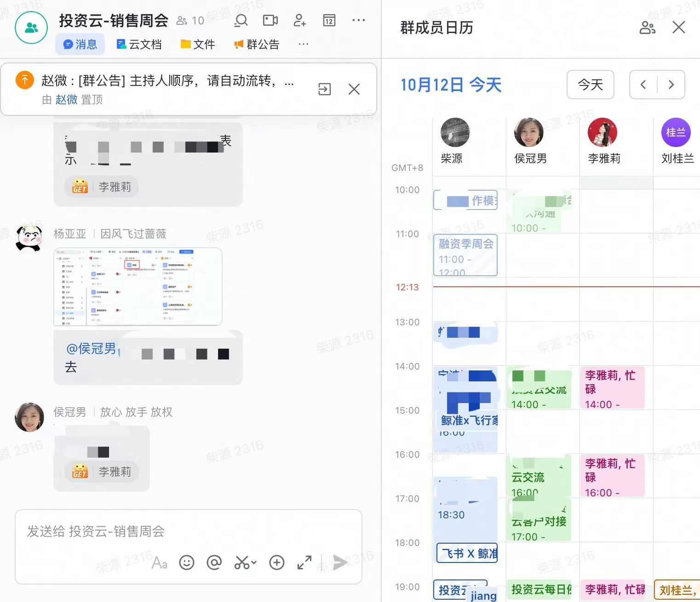This screenshot has width=700, height=602.
Task: Go to previous day with left chevron
Action: [643, 85]
